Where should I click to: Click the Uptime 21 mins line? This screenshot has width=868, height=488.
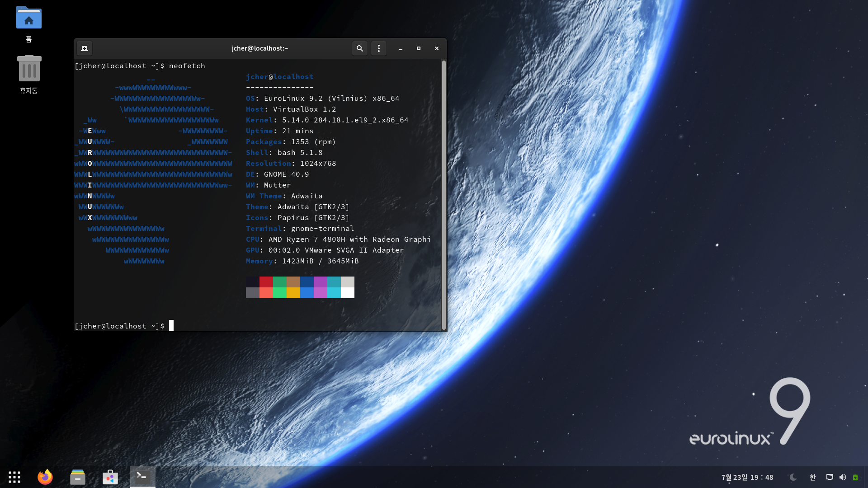pyautogui.click(x=280, y=131)
